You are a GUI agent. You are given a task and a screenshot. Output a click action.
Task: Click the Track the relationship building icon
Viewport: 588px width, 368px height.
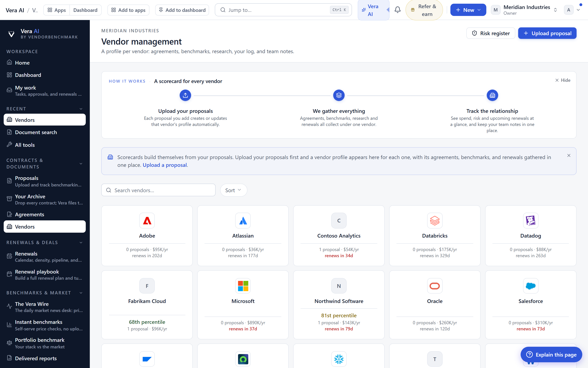(492, 95)
